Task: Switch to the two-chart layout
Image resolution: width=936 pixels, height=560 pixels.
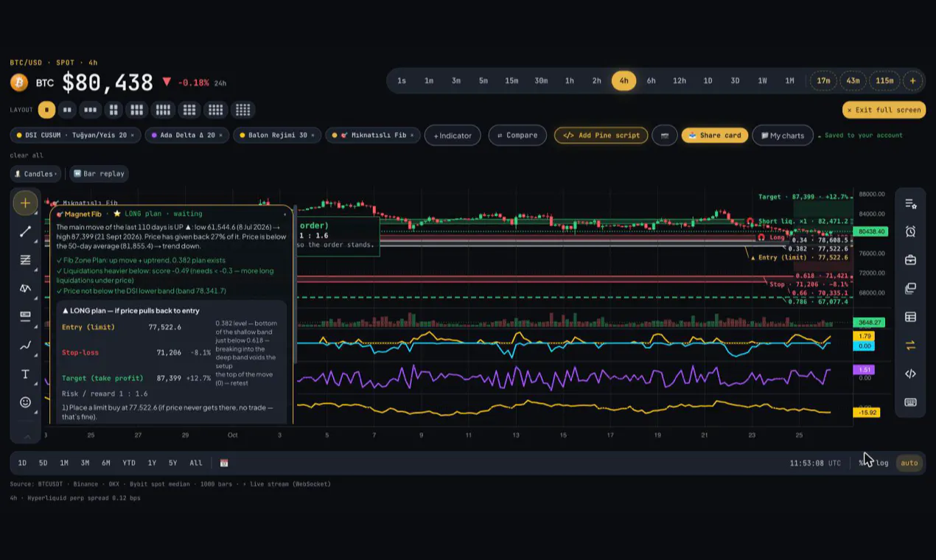Action: pos(67,110)
